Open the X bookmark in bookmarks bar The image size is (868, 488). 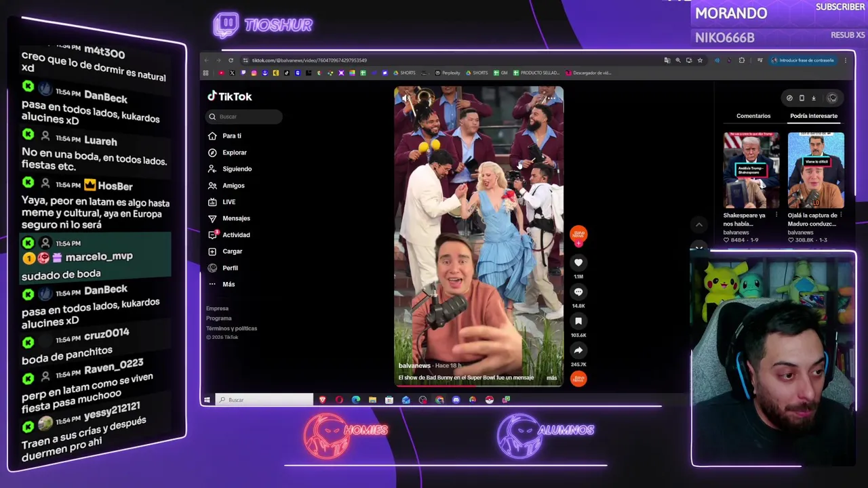pos(232,73)
